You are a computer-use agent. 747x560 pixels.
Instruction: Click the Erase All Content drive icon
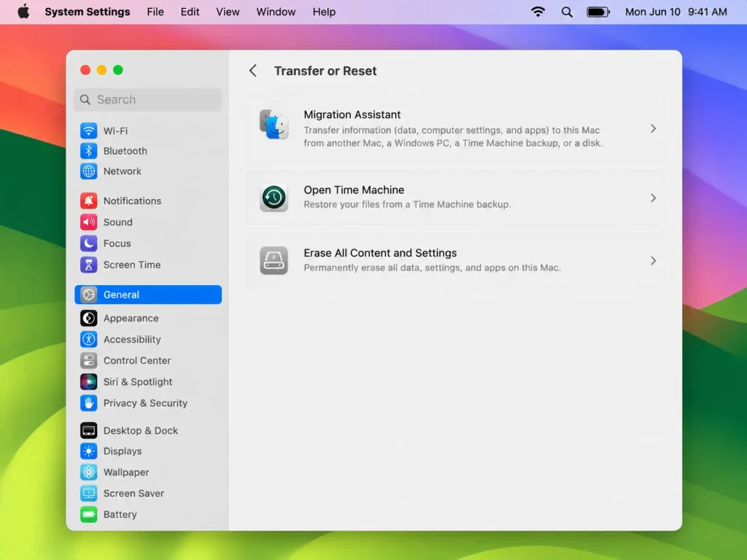(x=274, y=260)
